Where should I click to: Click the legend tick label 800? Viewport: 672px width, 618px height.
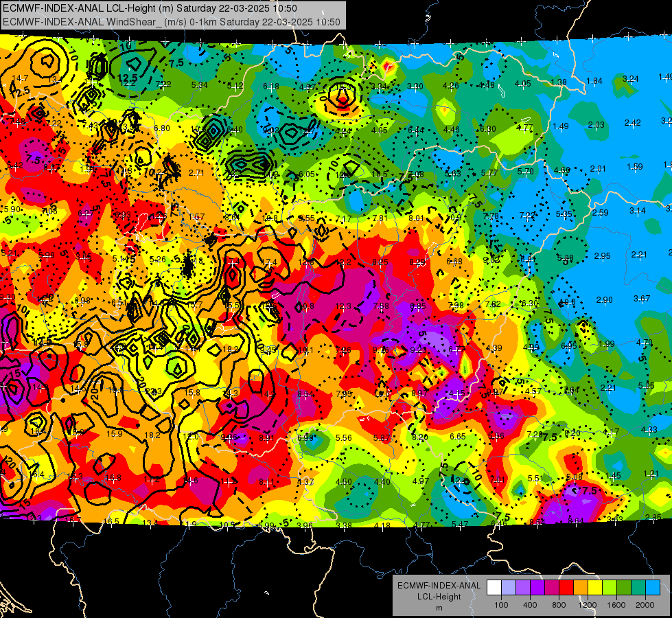click(559, 605)
